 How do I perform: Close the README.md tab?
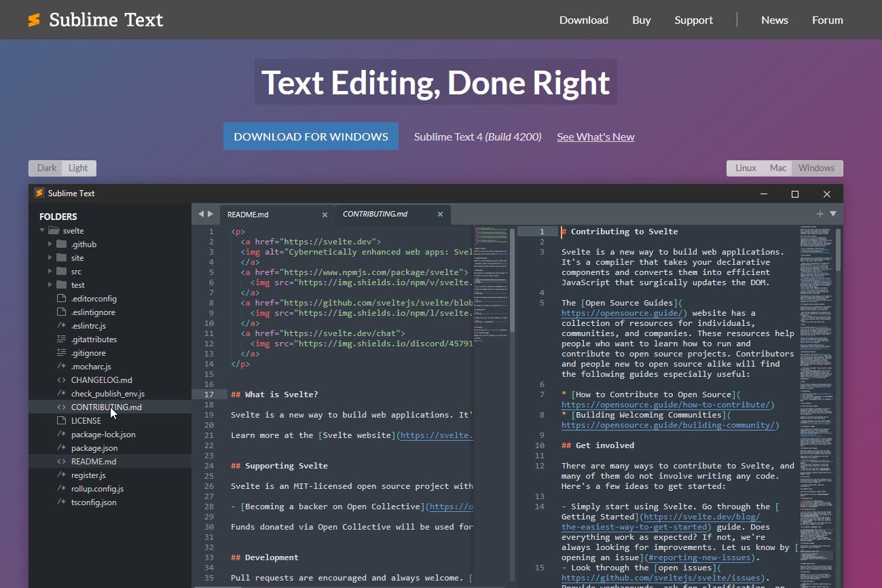click(x=325, y=215)
